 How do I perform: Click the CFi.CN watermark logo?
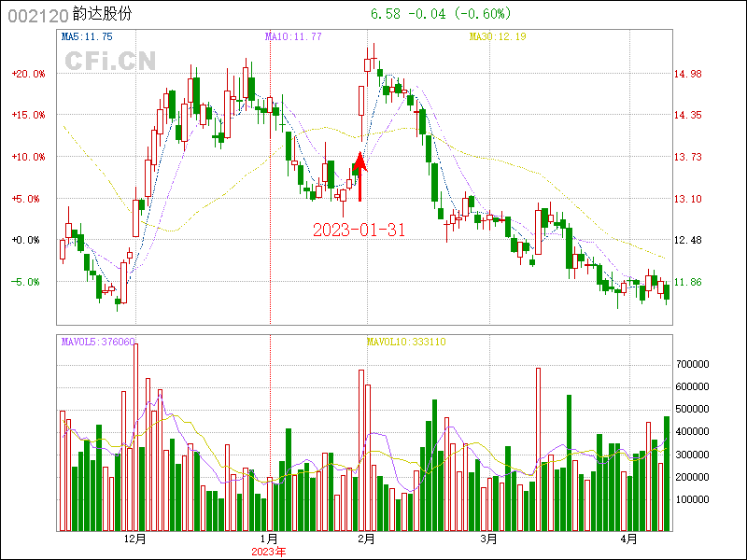click(110, 61)
